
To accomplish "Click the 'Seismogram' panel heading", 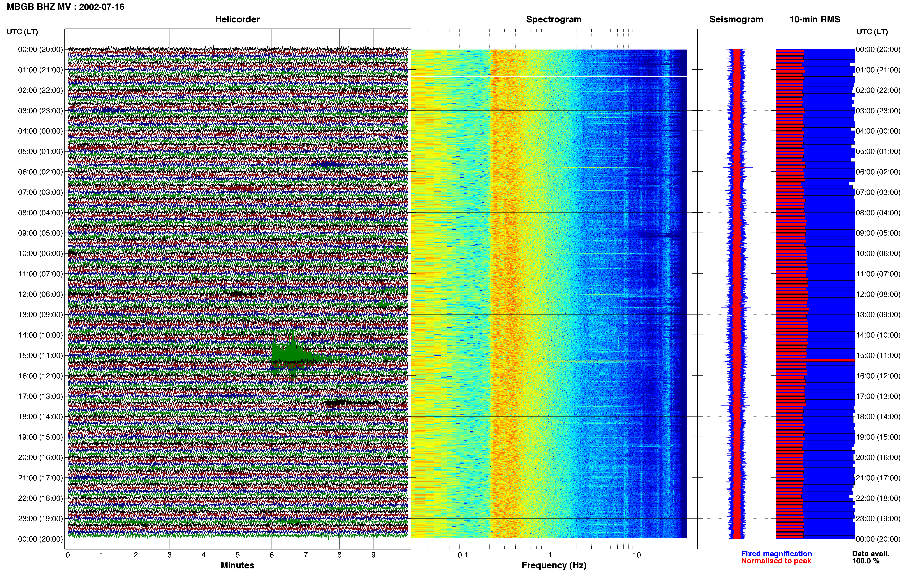I will (x=736, y=19).
